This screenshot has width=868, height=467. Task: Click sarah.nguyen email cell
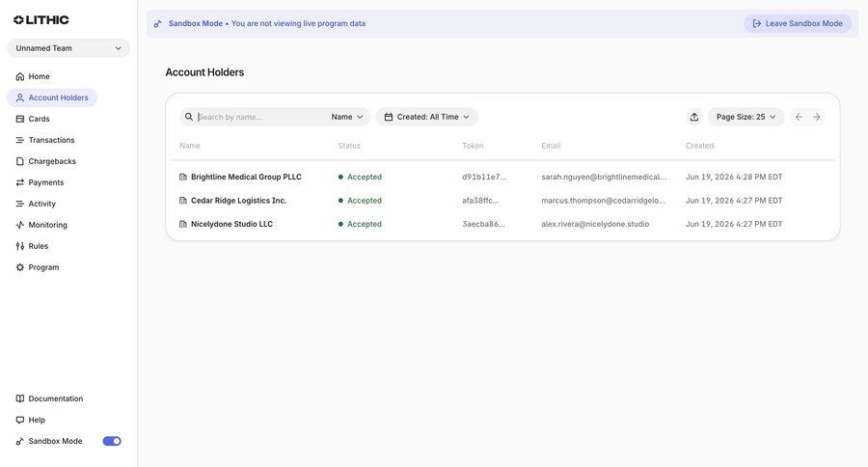click(604, 177)
